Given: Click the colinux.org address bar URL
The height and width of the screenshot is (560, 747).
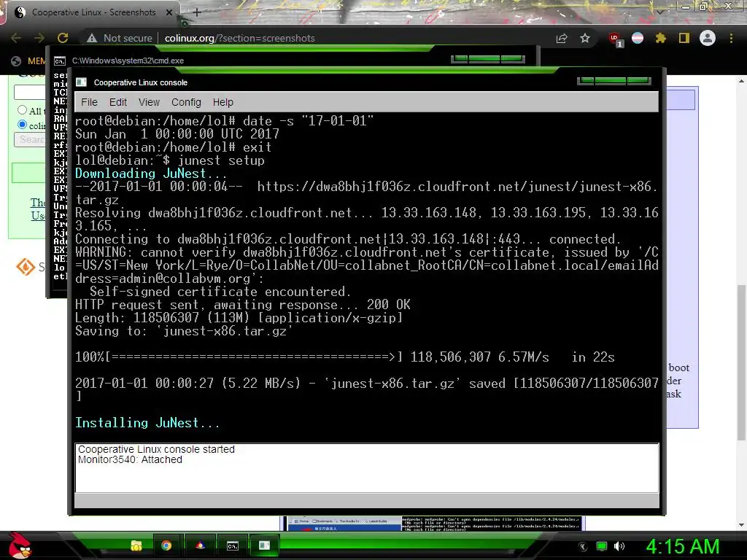Looking at the screenshot, I should click(x=239, y=38).
